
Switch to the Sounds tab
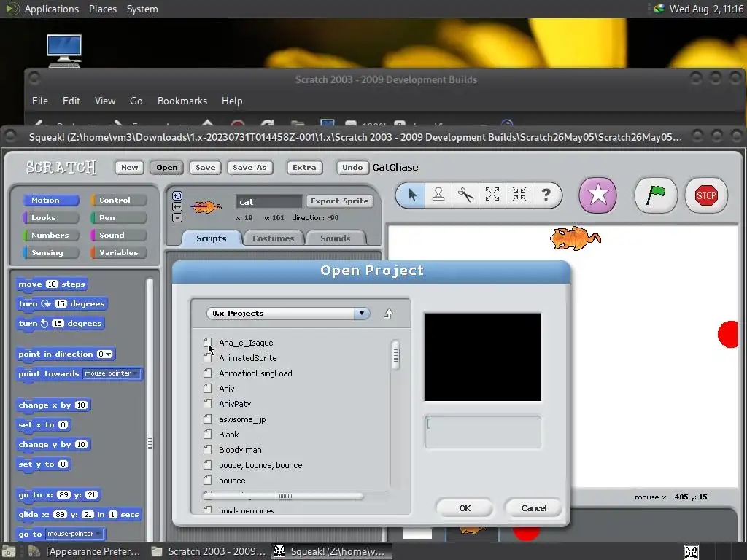click(336, 238)
